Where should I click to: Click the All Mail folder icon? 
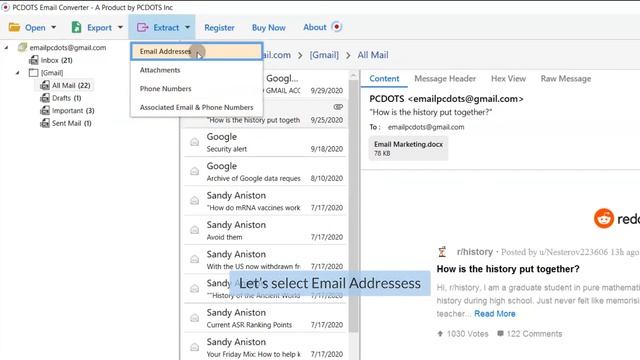[x=45, y=86]
